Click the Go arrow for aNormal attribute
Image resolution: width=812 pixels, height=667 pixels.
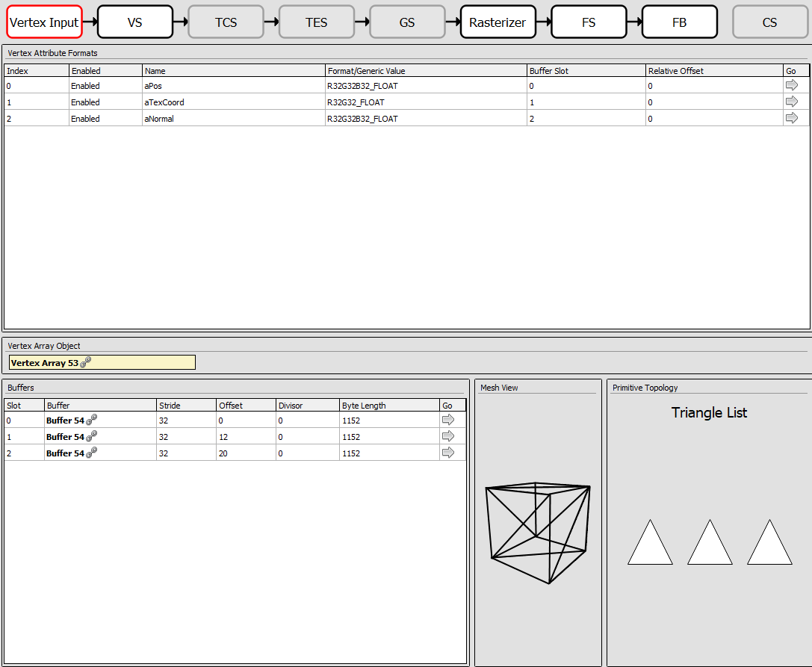(x=791, y=118)
